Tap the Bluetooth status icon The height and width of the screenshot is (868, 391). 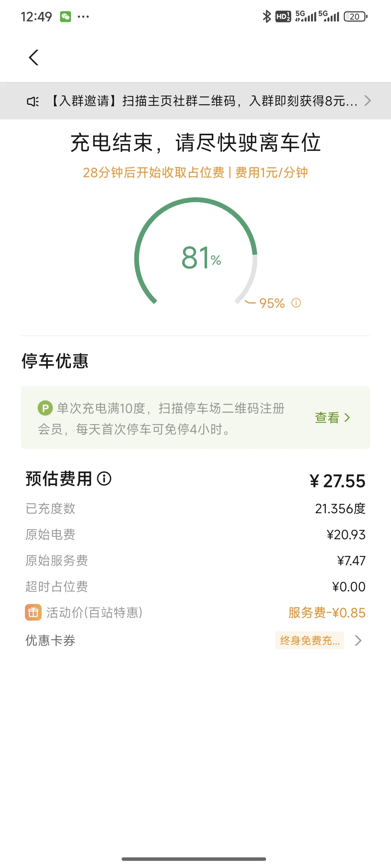point(267,17)
